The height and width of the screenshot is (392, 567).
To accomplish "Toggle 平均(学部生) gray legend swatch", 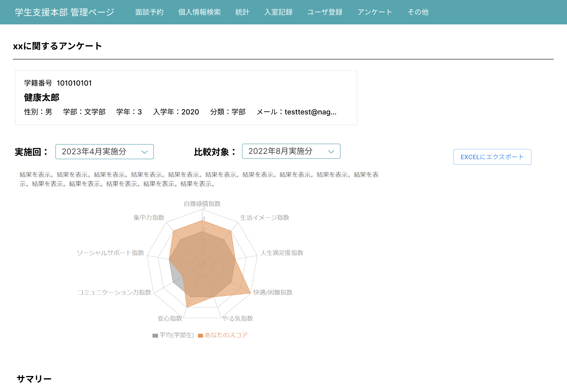I will coord(155,335).
